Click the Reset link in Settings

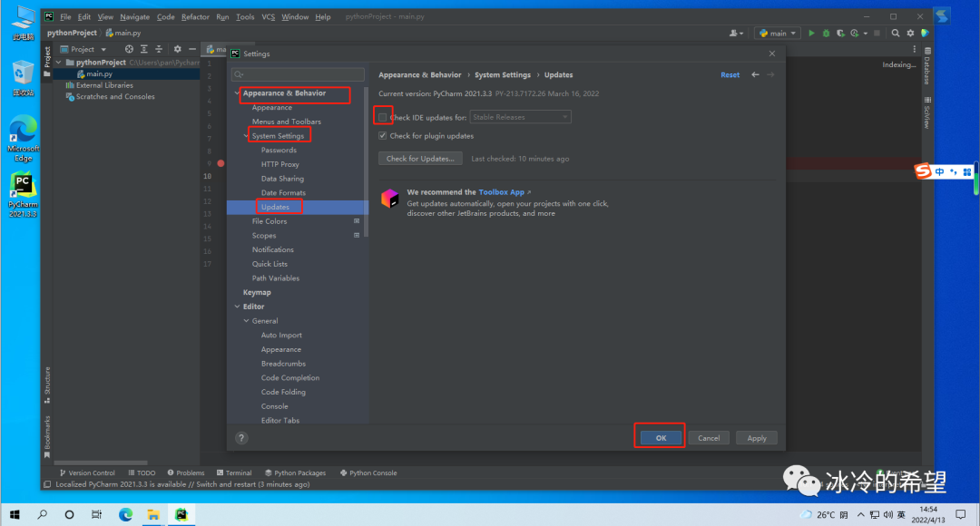730,75
